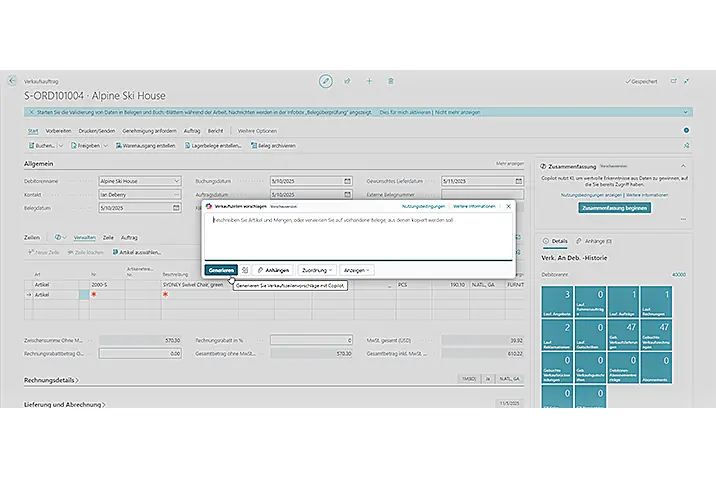716x478 pixels.
Task: Click the share icon in header
Action: [x=347, y=81]
